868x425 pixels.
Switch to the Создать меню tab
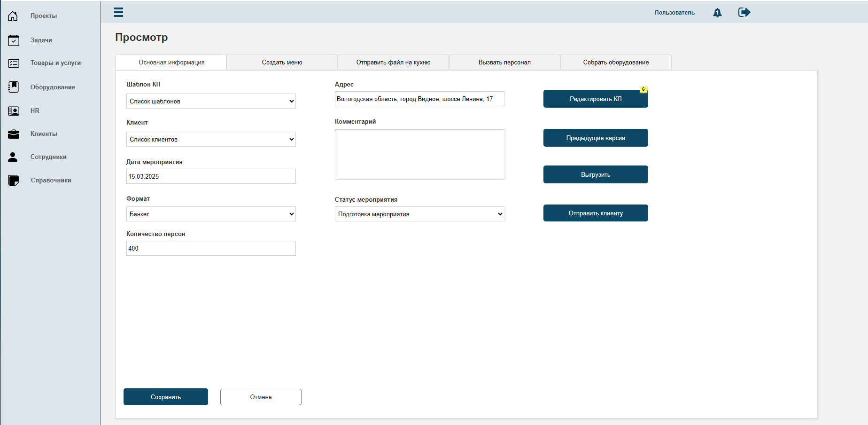(x=282, y=62)
